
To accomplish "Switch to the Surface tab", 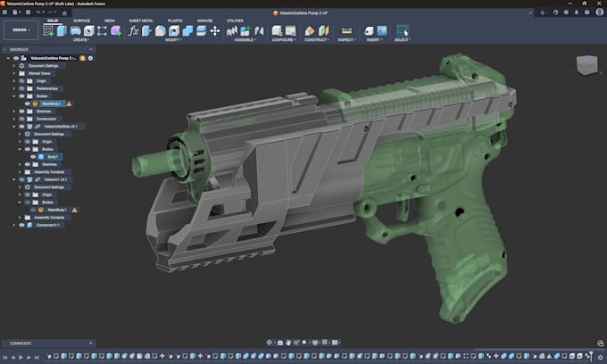I will click(x=82, y=21).
